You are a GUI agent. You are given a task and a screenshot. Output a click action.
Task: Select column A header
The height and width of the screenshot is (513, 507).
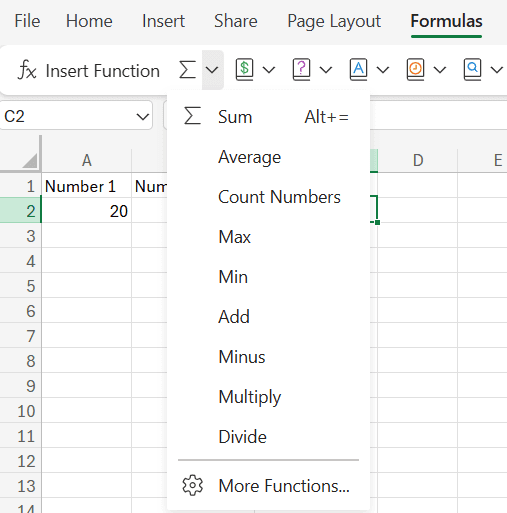pyautogui.click(x=87, y=160)
